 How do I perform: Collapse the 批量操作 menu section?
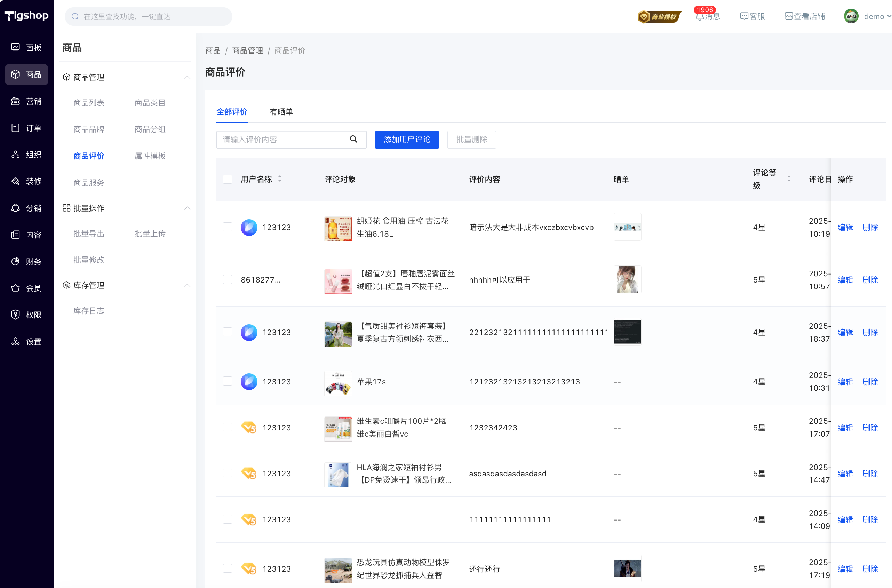click(x=187, y=208)
